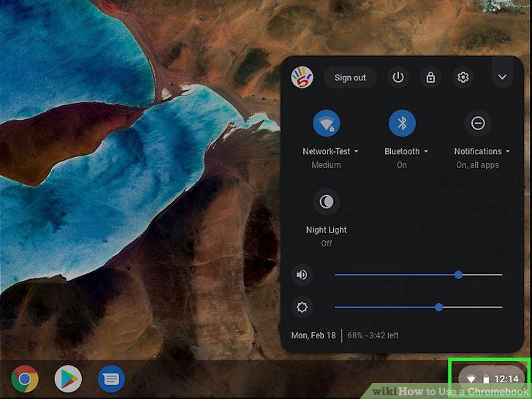
Task: Mute the volume speaker icon
Action: [x=302, y=275]
